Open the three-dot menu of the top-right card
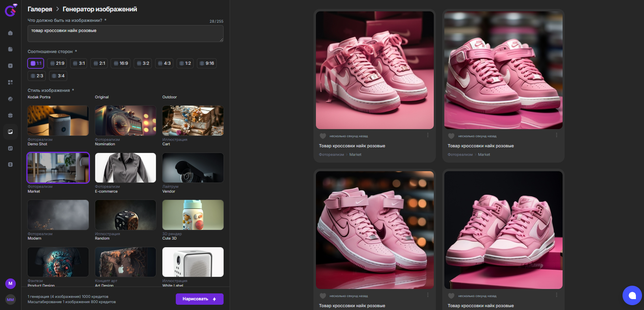 click(x=557, y=135)
